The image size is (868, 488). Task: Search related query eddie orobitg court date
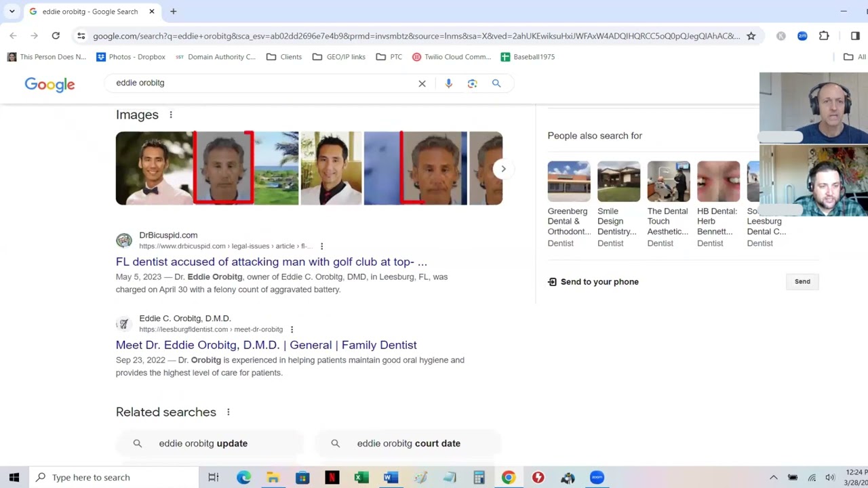[408, 443]
